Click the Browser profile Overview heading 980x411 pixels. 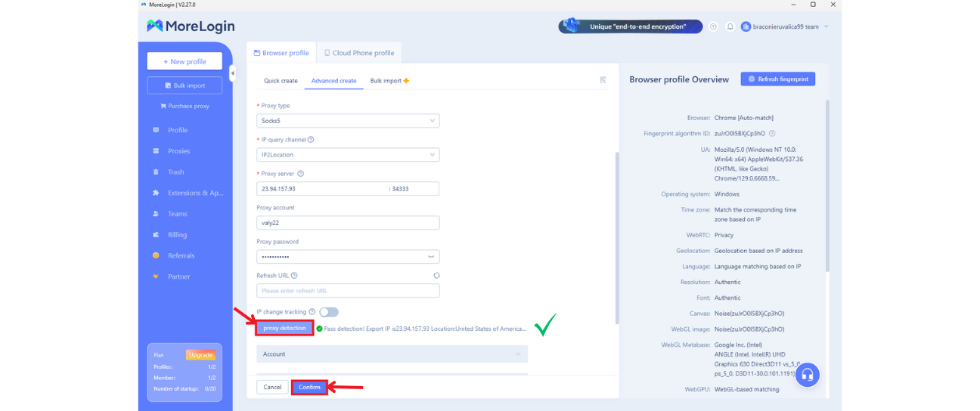[679, 79]
